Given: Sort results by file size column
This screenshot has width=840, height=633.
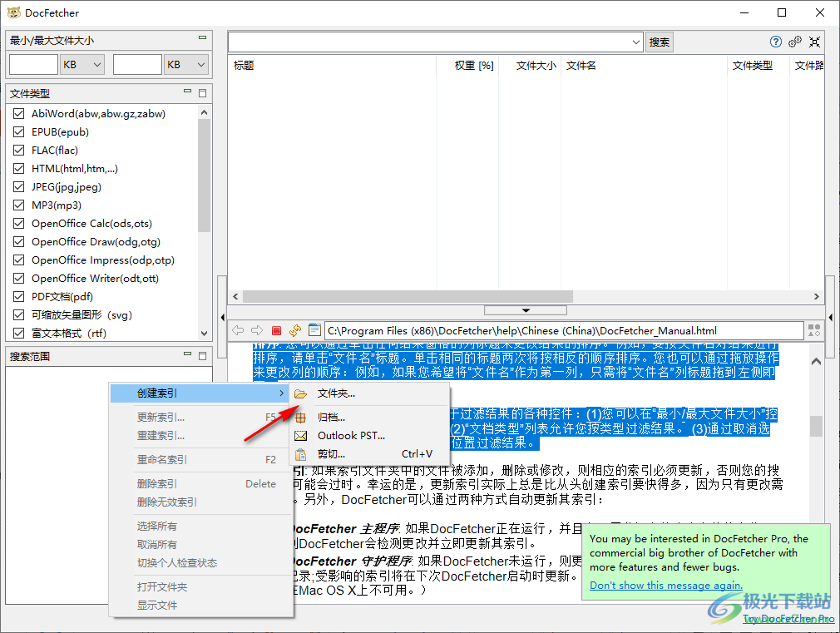Looking at the screenshot, I should click(x=530, y=66).
